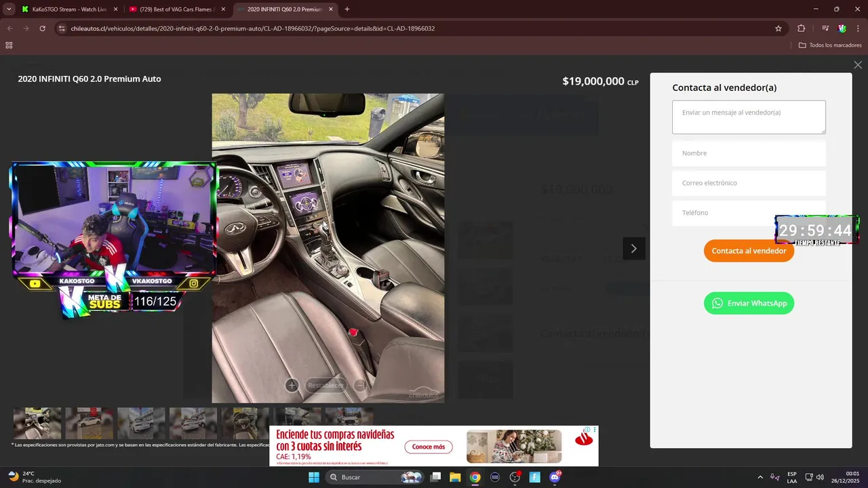Screen dimensions: 868x488
Task: Select the steering wheel photo thumbnail
Action: 245,424
